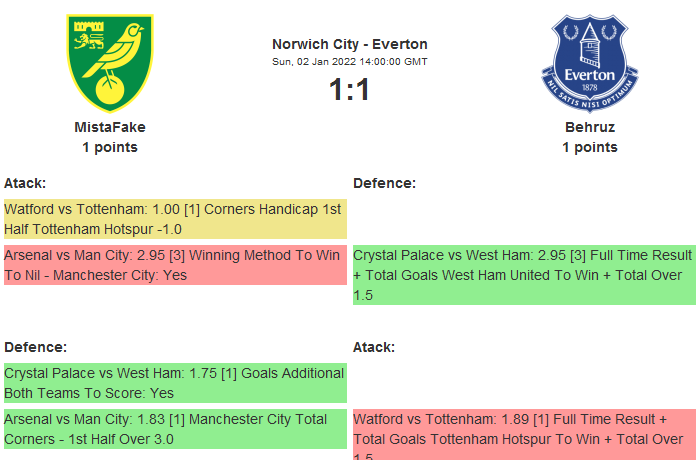Select the green Crystal Palace vs West Ham 2.95 bet
The image size is (700, 460).
pos(524,275)
